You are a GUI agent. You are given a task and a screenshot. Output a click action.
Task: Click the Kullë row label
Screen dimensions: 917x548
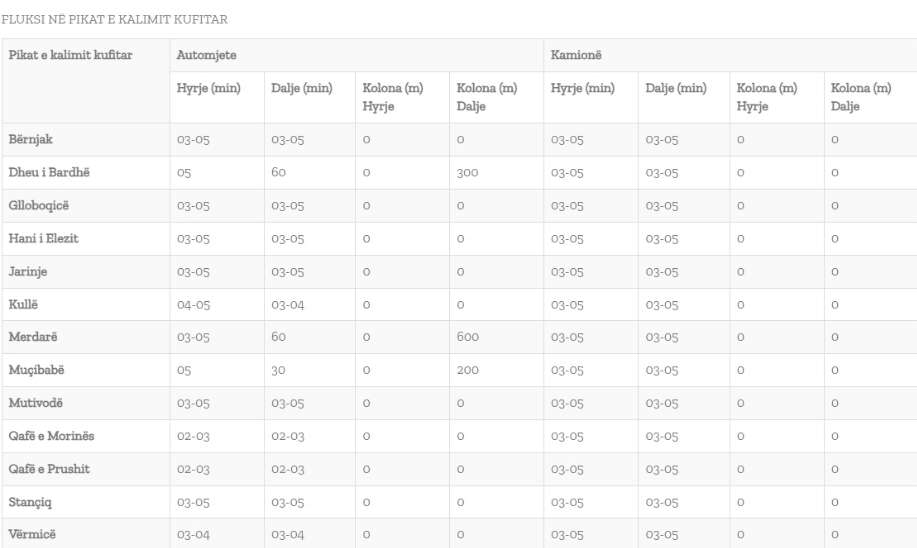[x=23, y=304]
